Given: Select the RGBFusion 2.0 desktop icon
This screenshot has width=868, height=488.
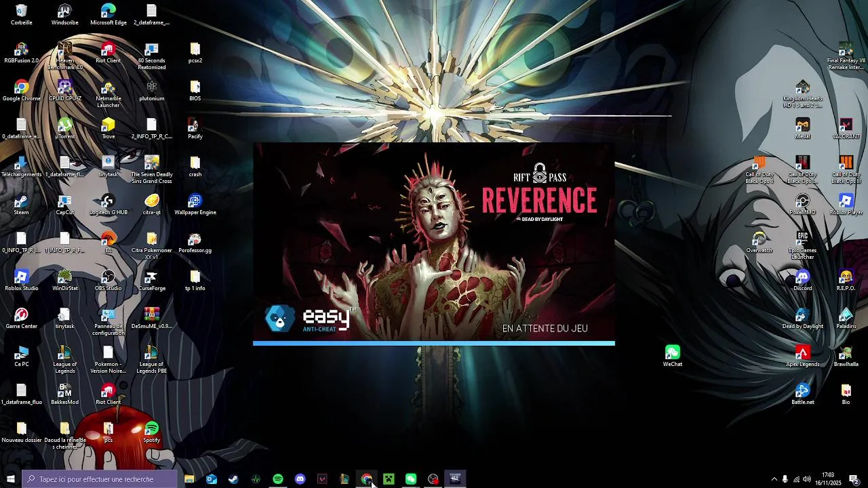Looking at the screenshot, I should (22, 53).
